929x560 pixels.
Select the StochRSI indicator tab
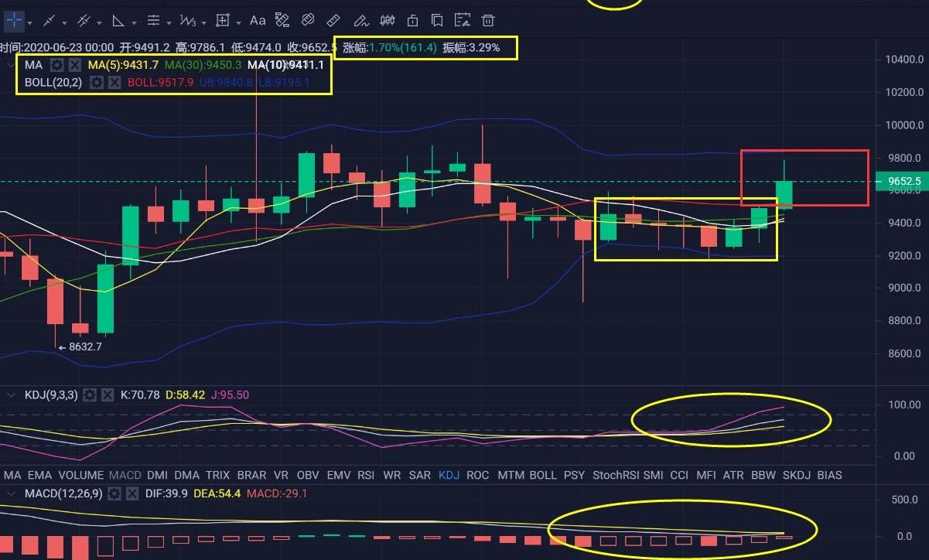pos(616,475)
